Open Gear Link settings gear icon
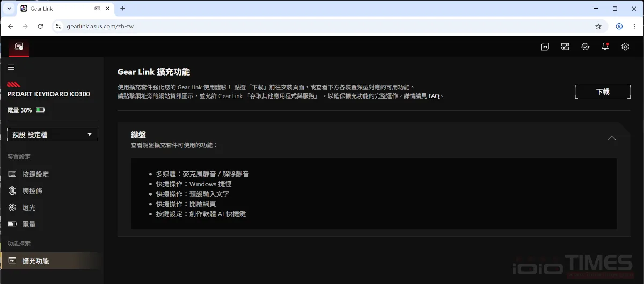 [625, 47]
